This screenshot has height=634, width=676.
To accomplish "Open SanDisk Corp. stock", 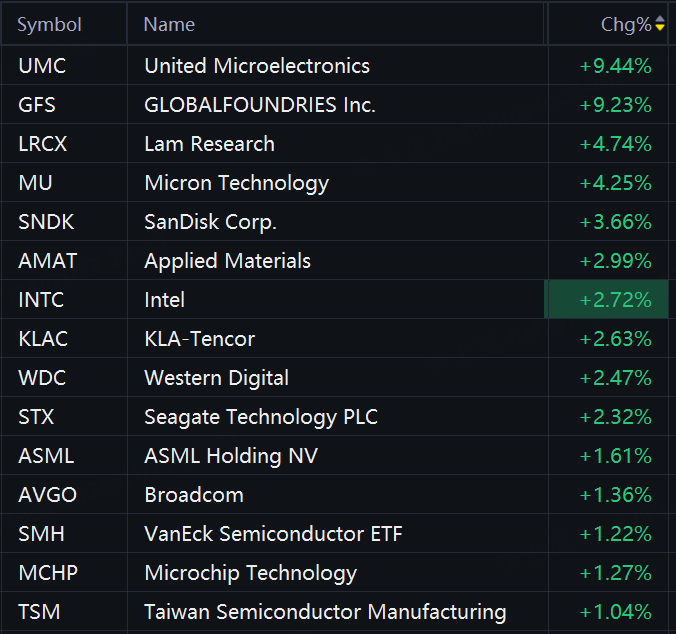I will click(210, 222).
